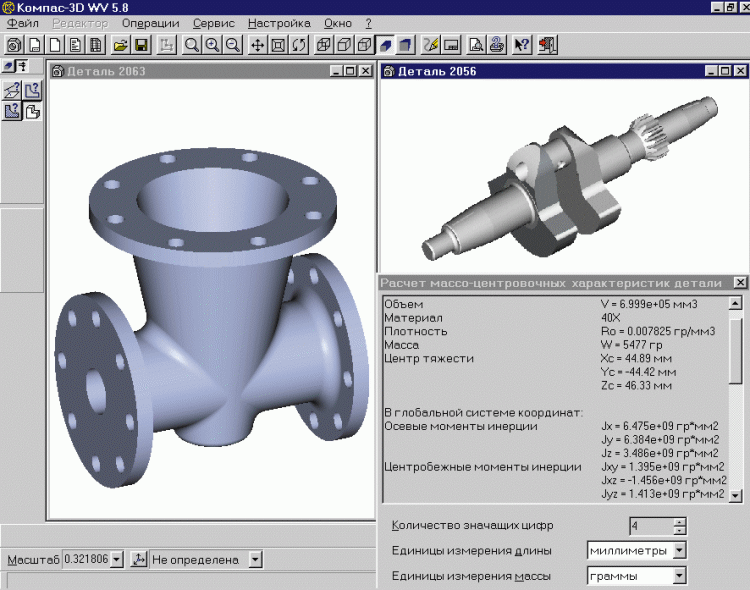
Task: Click the results list scrollbar up arrow
Action: pyautogui.click(x=735, y=303)
